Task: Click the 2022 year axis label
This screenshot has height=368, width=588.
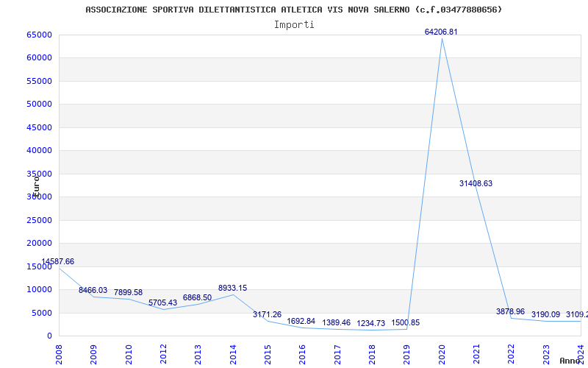Action: click(x=512, y=355)
